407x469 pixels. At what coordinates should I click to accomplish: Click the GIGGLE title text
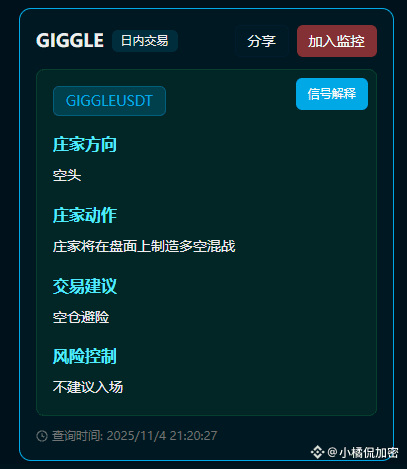click(x=70, y=41)
